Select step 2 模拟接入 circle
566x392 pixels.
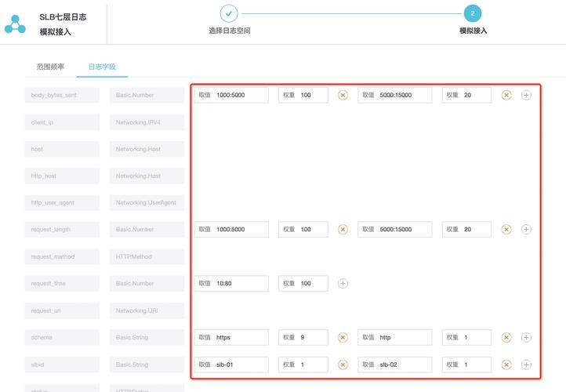473,13
